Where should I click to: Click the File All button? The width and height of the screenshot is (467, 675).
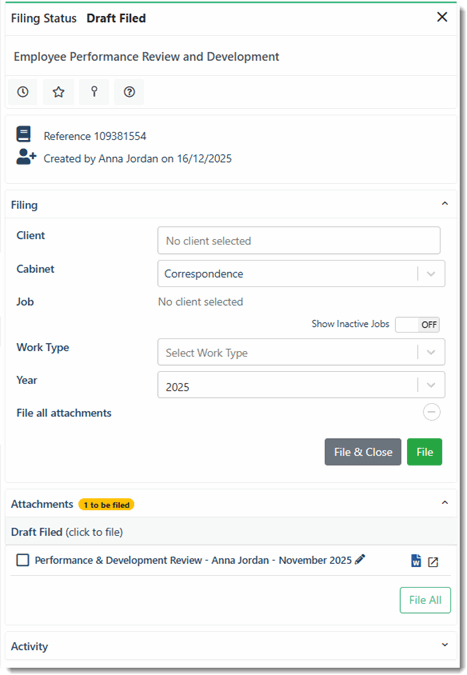click(425, 600)
